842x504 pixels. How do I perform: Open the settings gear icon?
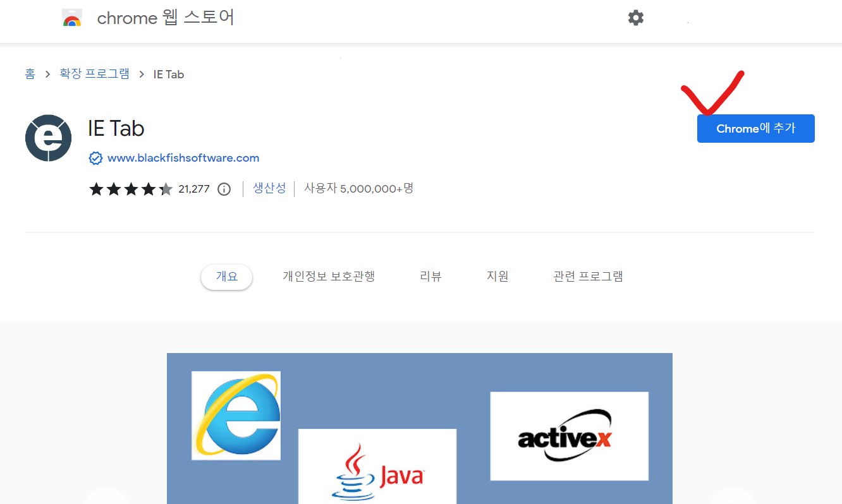636,18
